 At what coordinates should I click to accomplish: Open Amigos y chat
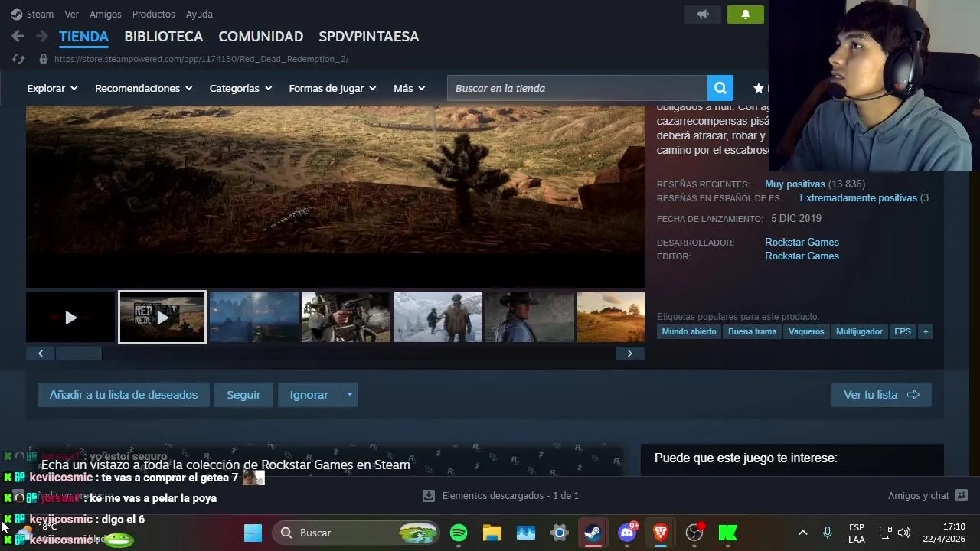coord(927,496)
